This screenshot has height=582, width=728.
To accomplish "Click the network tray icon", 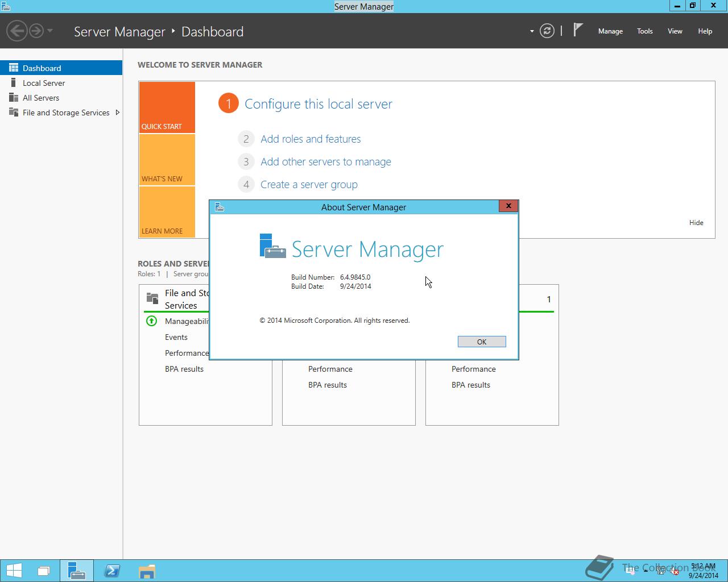I will (x=661, y=571).
